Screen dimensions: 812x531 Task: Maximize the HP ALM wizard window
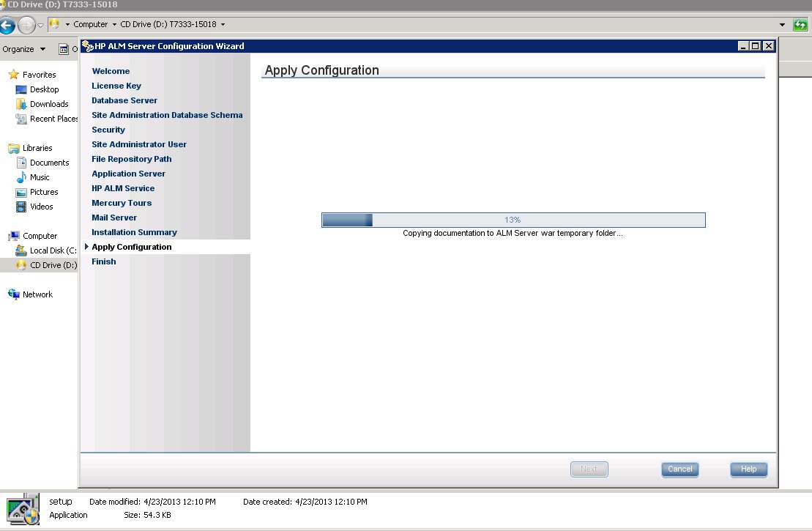pyautogui.click(x=756, y=46)
